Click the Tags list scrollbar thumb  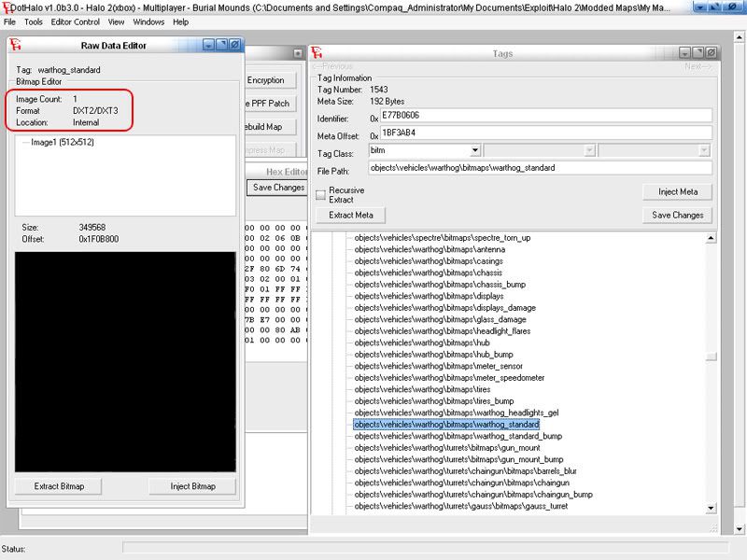pos(711,357)
